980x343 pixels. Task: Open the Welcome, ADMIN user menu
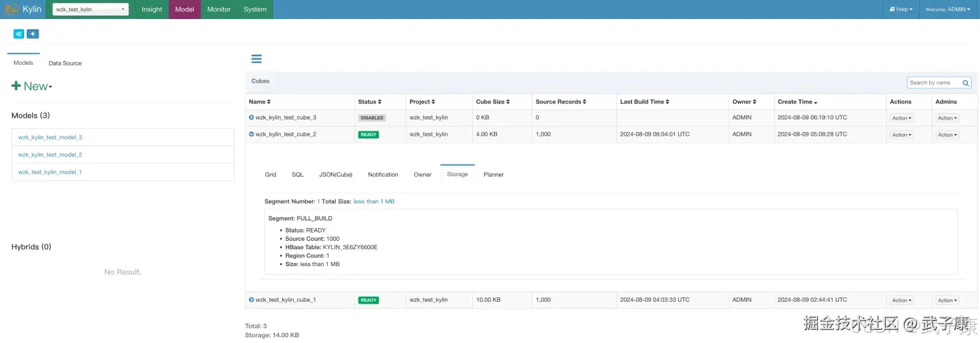[948, 10]
